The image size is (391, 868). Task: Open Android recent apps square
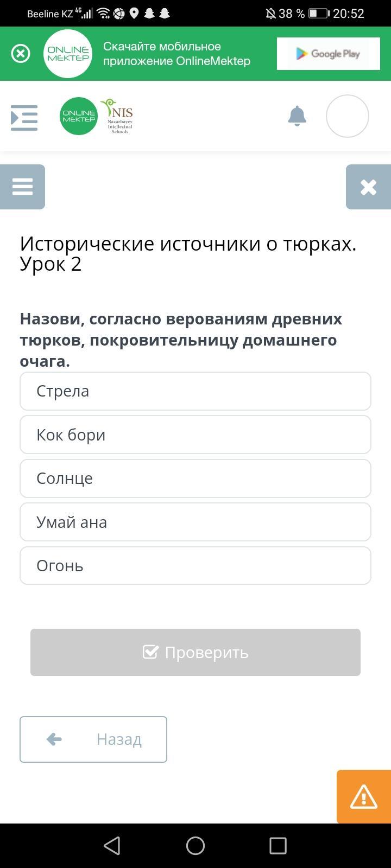tap(278, 845)
